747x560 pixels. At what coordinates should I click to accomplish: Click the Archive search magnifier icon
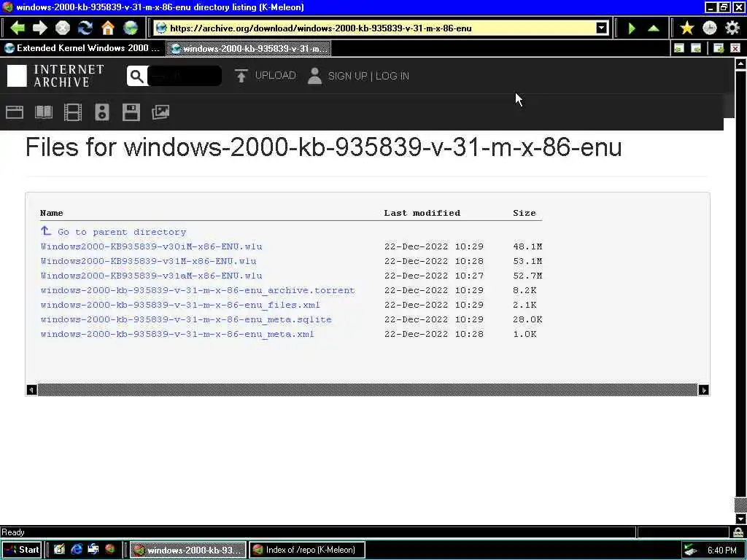point(136,76)
